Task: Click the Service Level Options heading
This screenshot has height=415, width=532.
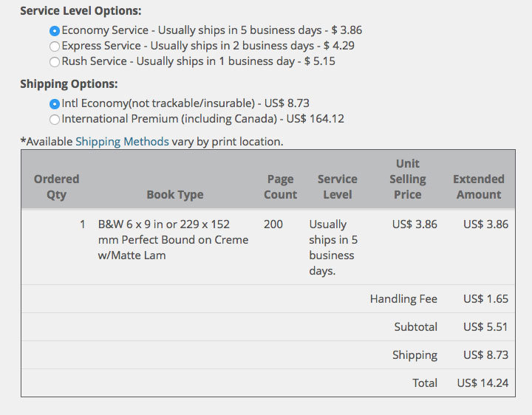Action: pyautogui.click(x=81, y=11)
